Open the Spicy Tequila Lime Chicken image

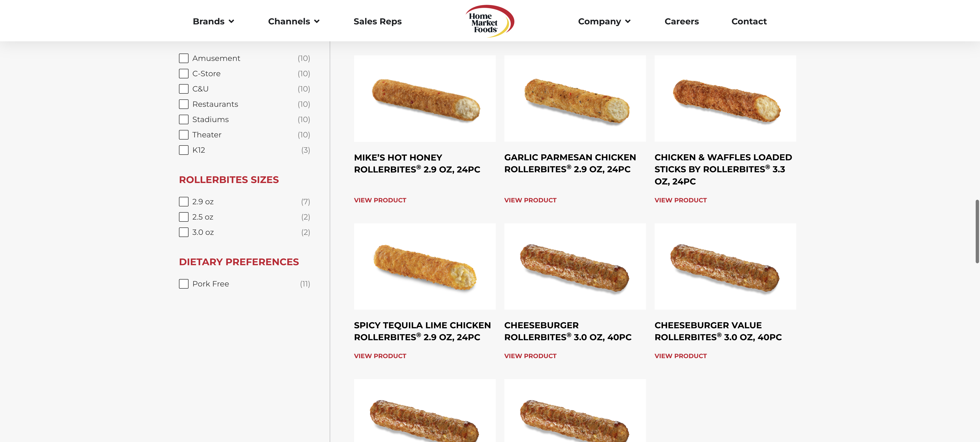click(x=425, y=266)
